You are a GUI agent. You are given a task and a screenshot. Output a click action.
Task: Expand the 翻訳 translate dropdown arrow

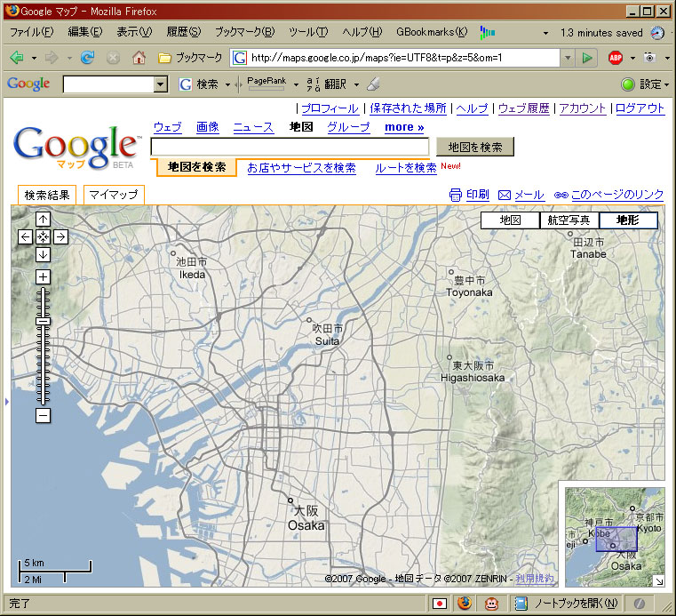click(x=356, y=84)
